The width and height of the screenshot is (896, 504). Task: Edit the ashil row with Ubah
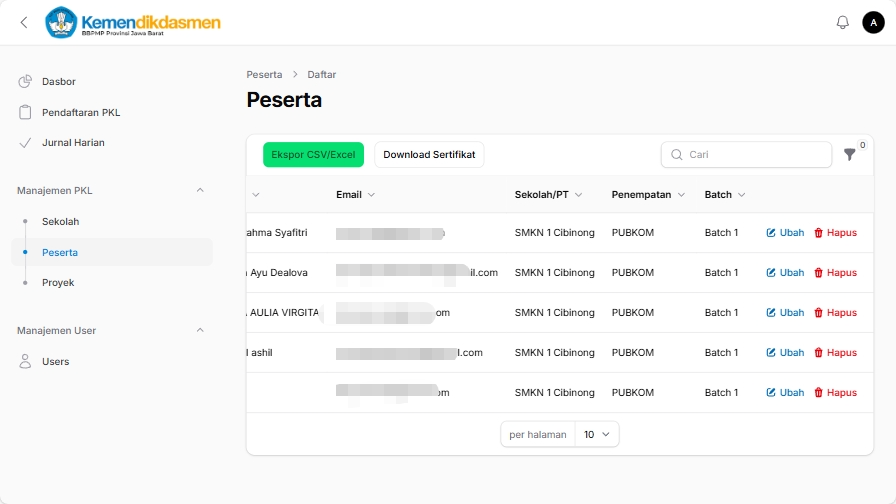click(785, 353)
